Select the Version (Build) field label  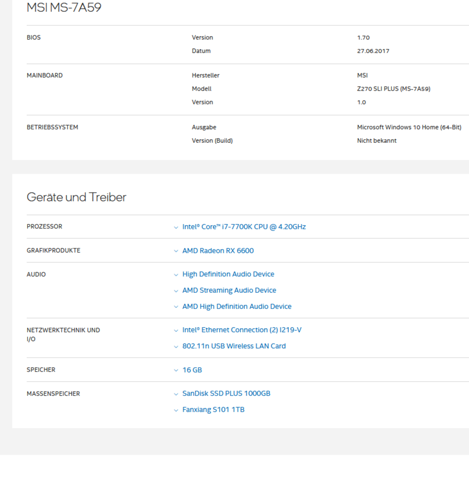[x=212, y=141]
